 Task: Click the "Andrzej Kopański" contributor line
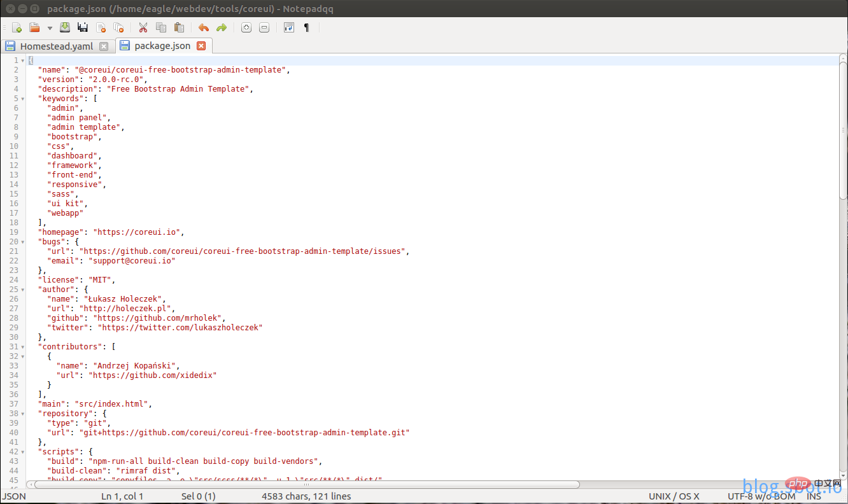118,366
